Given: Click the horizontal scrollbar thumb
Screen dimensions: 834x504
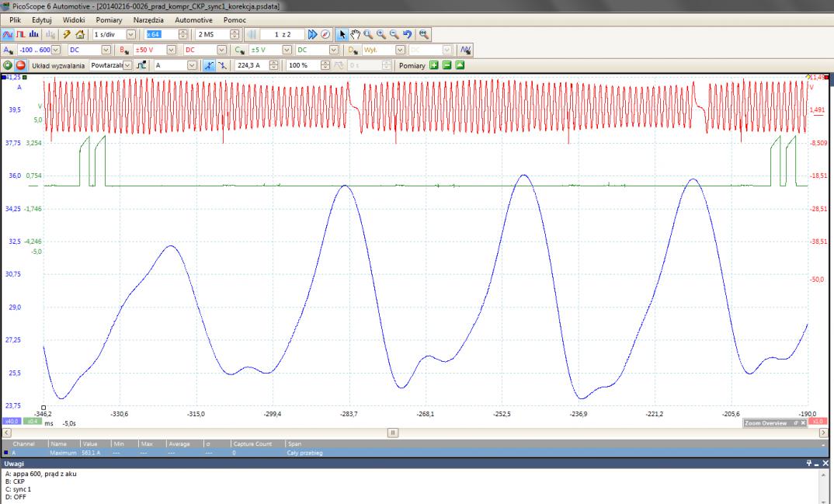Looking at the screenshot, I should [392, 432].
